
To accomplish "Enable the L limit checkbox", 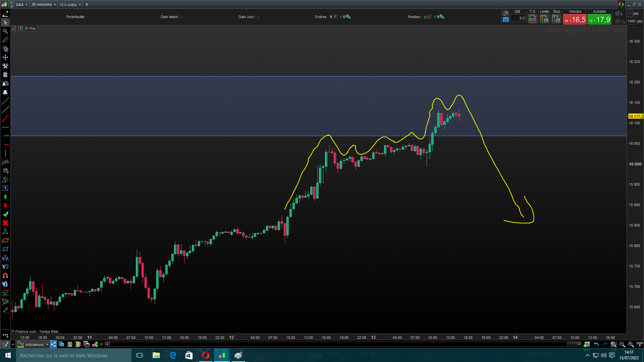I will point(618,13).
